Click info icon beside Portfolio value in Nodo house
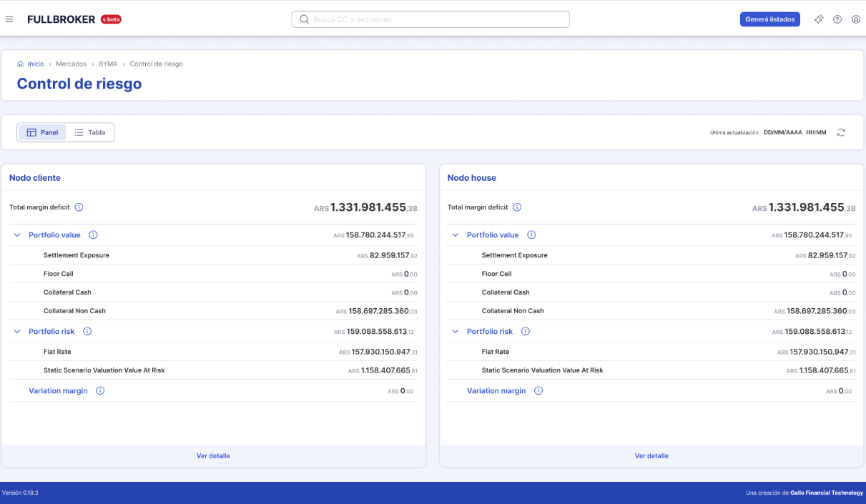Image resolution: width=866 pixels, height=504 pixels. (531, 234)
